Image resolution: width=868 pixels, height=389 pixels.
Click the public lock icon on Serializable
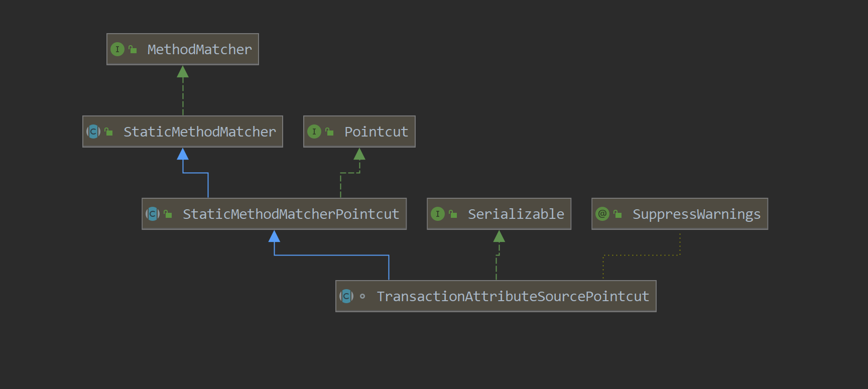453,214
